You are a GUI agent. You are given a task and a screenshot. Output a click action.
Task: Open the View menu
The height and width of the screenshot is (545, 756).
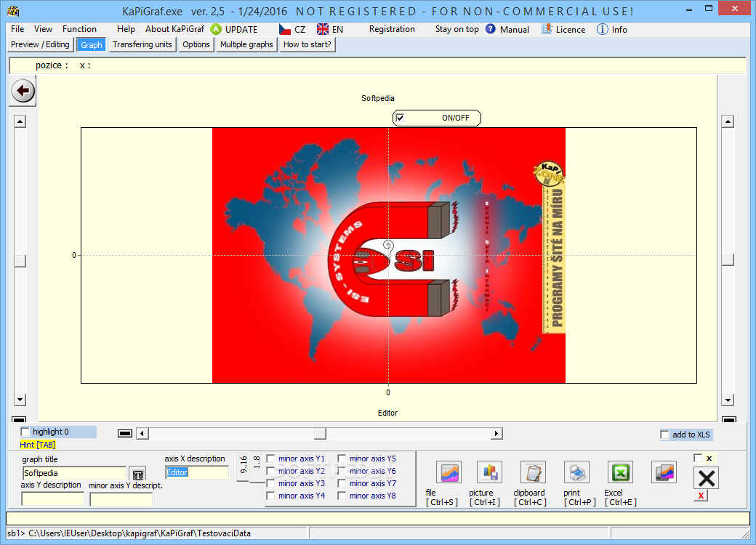43,29
